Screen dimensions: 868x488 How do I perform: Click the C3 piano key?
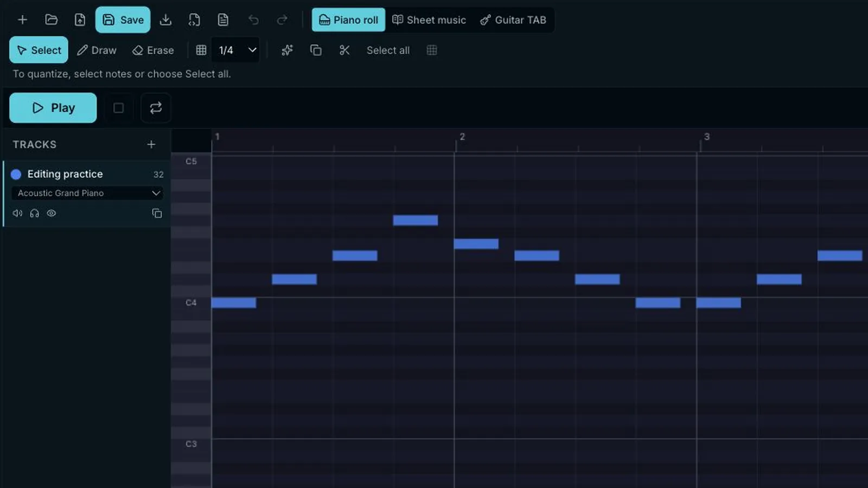(x=191, y=444)
